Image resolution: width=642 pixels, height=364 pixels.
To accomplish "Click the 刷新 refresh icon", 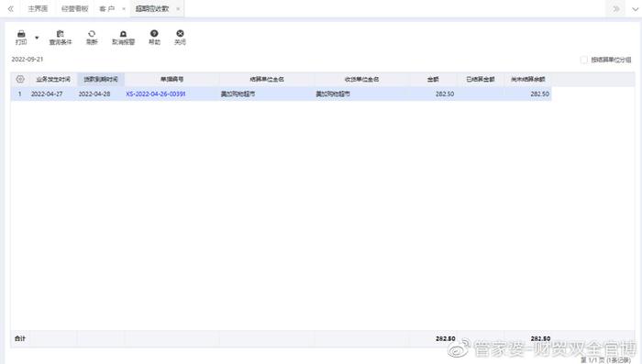I will 92,34.
